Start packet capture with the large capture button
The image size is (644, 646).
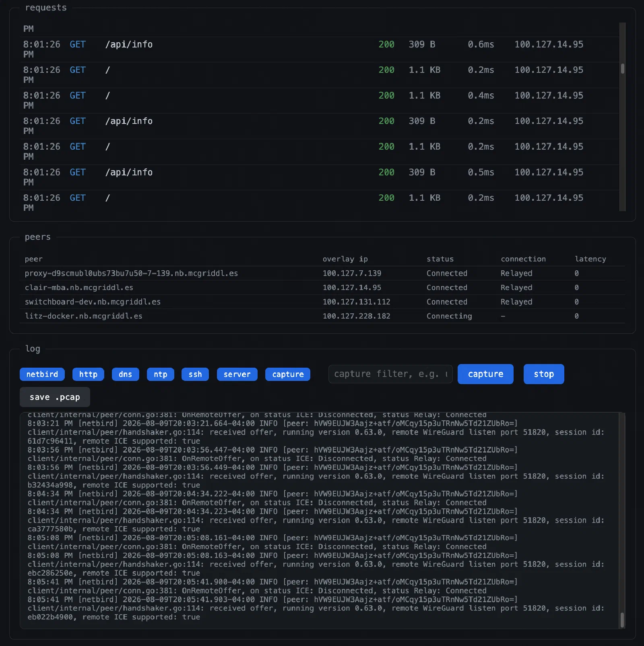[485, 374]
